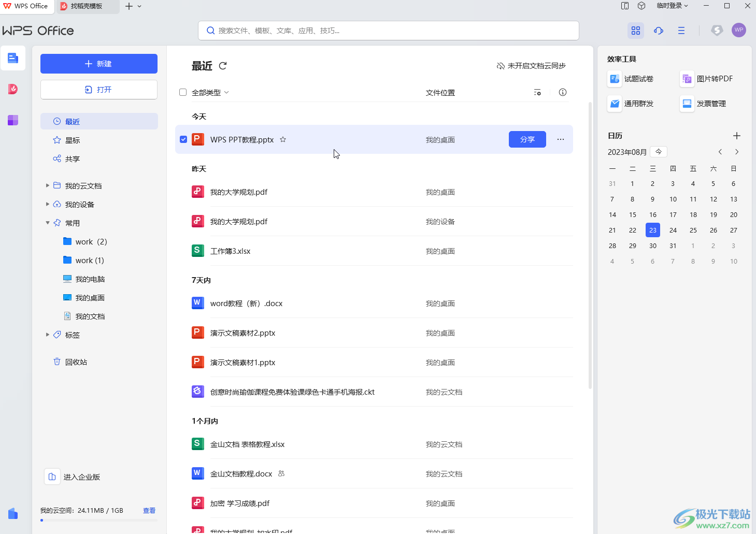Click the membership badge icon

717,30
